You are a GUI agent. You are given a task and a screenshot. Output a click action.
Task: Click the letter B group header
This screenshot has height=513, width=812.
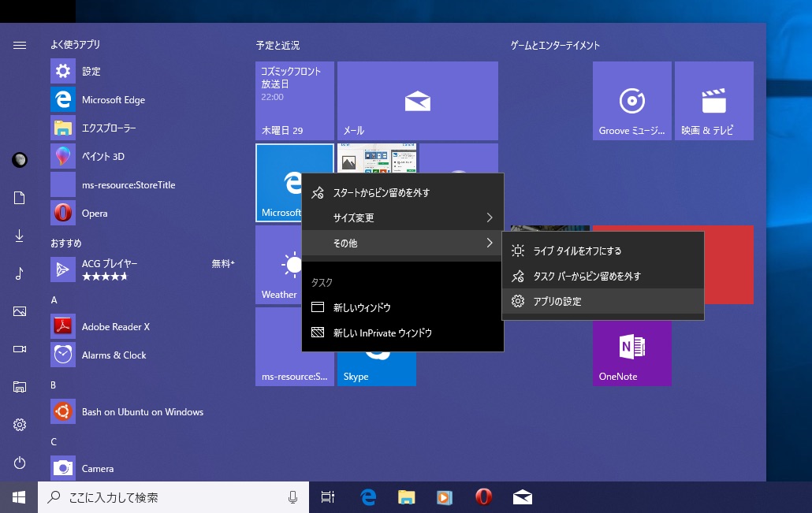coord(53,385)
